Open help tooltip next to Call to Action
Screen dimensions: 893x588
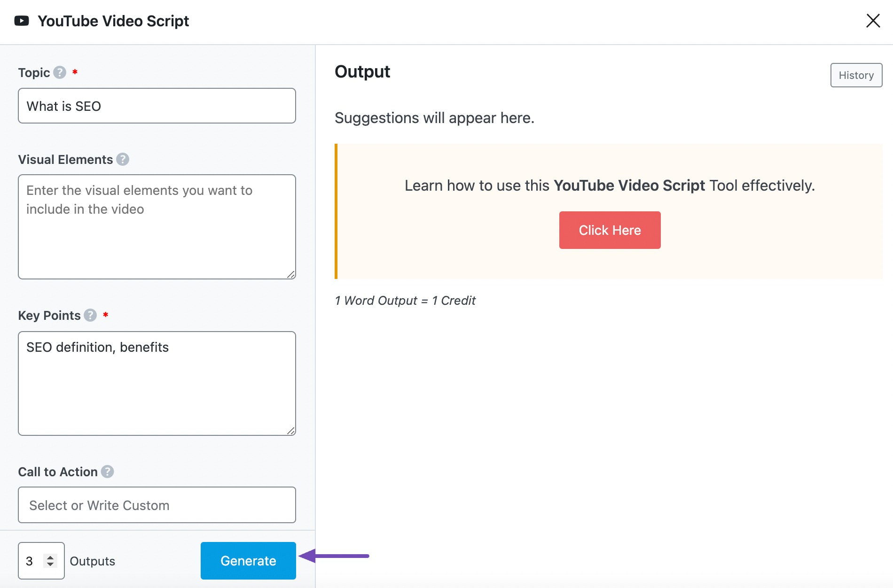(108, 472)
